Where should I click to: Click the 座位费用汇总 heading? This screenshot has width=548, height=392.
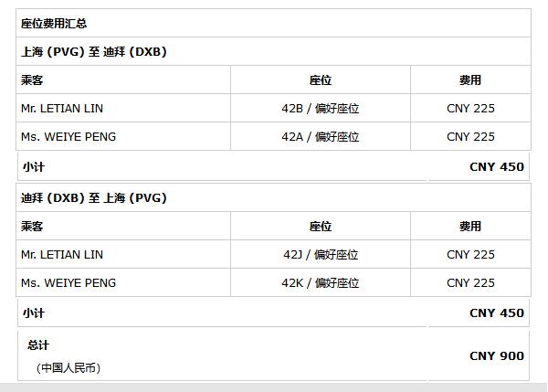(x=54, y=24)
